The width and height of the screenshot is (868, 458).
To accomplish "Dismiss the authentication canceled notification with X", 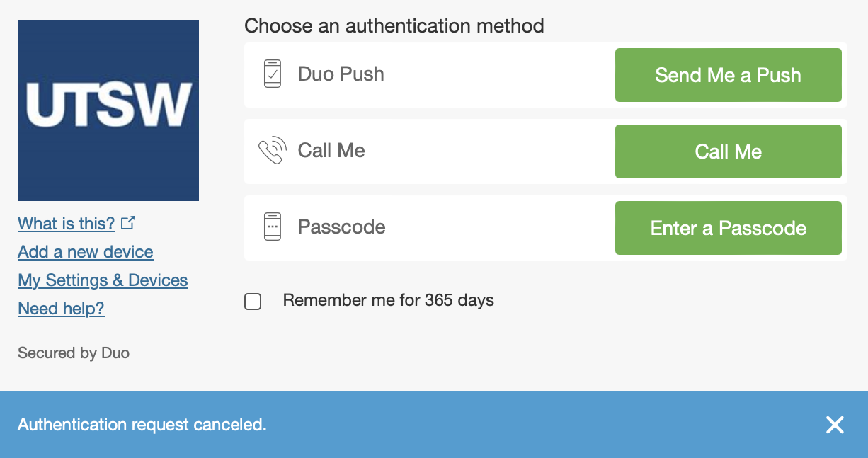I will [835, 425].
